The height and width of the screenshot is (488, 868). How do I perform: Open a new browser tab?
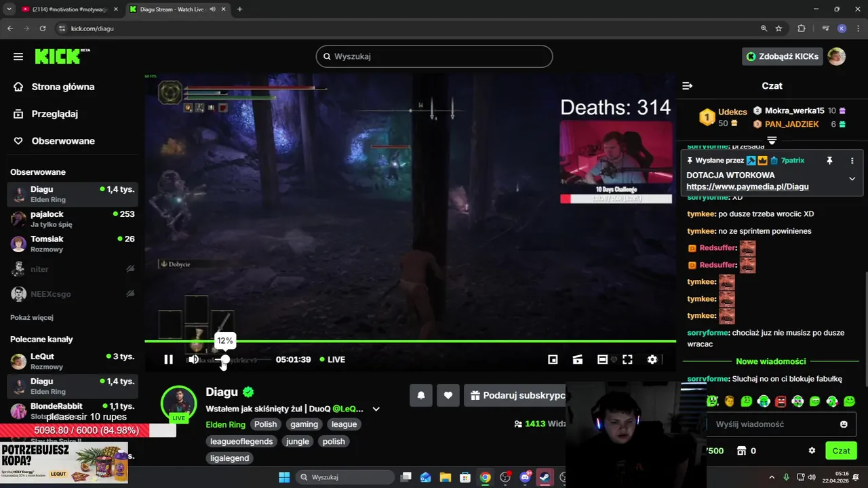pyautogui.click(x=239, y=9)
